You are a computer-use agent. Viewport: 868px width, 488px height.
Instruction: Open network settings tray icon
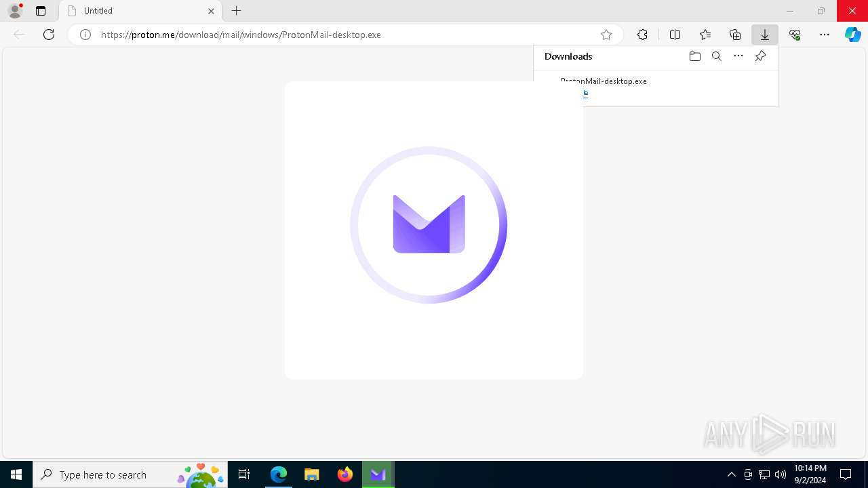click(x=764, y=474)
